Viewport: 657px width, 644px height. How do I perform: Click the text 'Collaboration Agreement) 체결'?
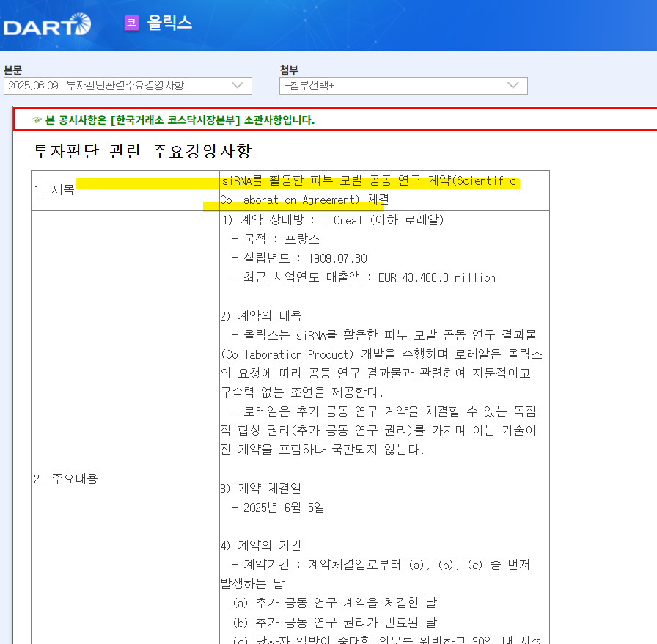[x=304, y=200]
